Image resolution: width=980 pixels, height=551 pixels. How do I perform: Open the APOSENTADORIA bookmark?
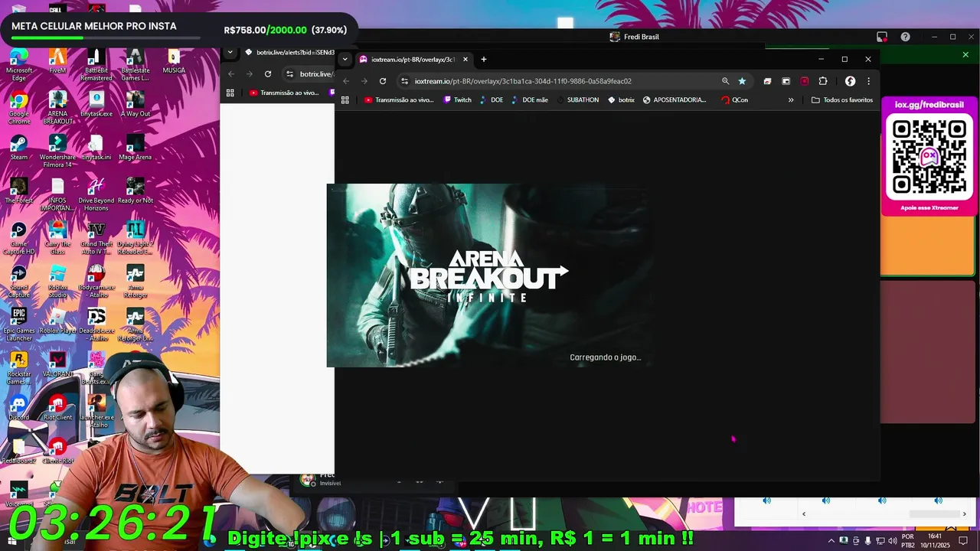(675, 100)
